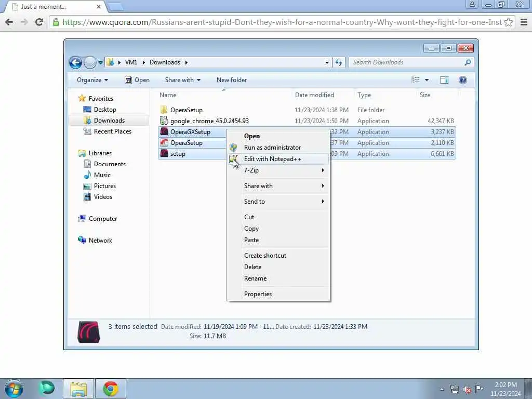
Task: Choose Paste from the context menu
Action: click(278, 240)
